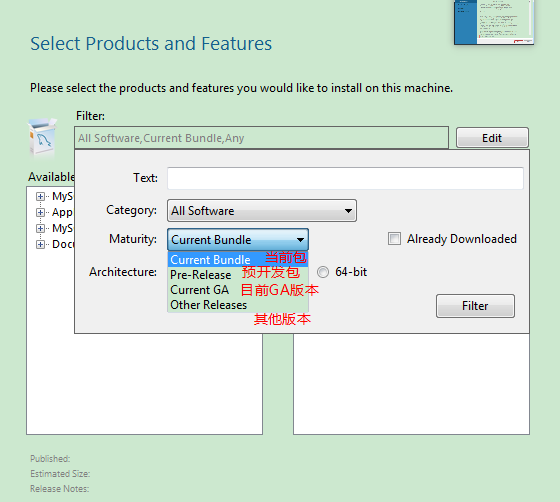Focus the Text filter input field
The image size is (560, 502).
(x=345, y=178)
